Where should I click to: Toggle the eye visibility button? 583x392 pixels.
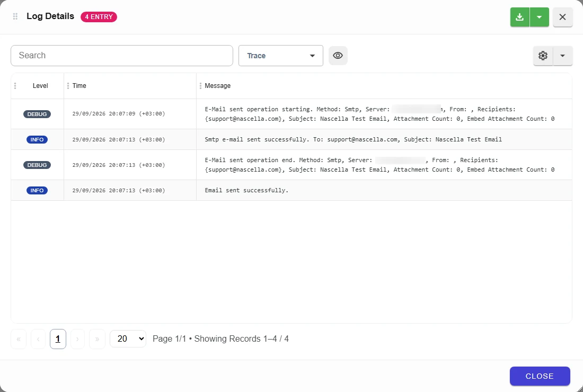(x=338, y=56)
